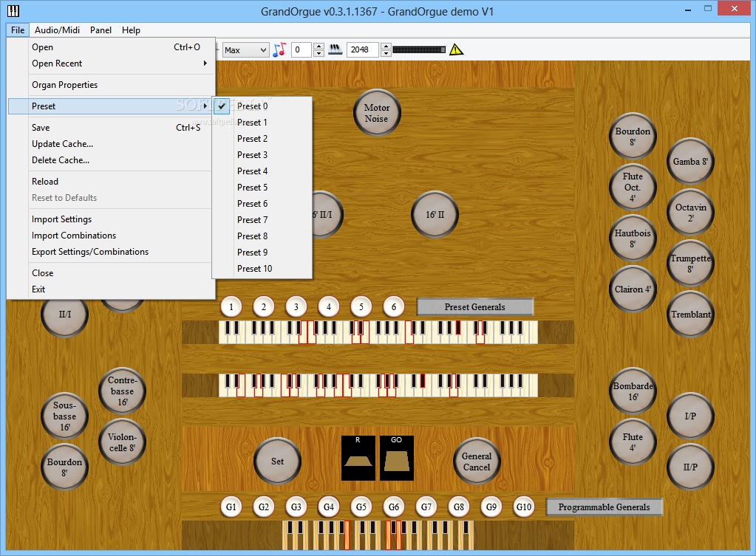Click the Preset Generals label

coord(475,307)
